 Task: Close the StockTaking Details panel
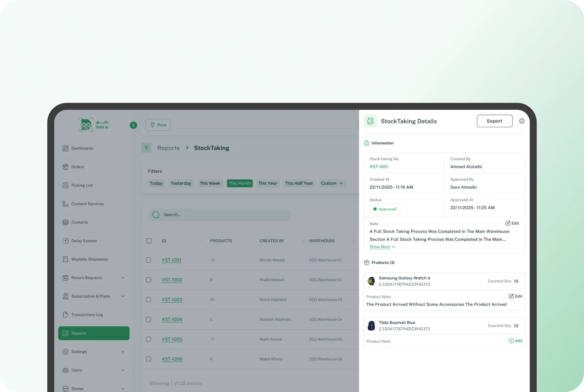[522, 121]
